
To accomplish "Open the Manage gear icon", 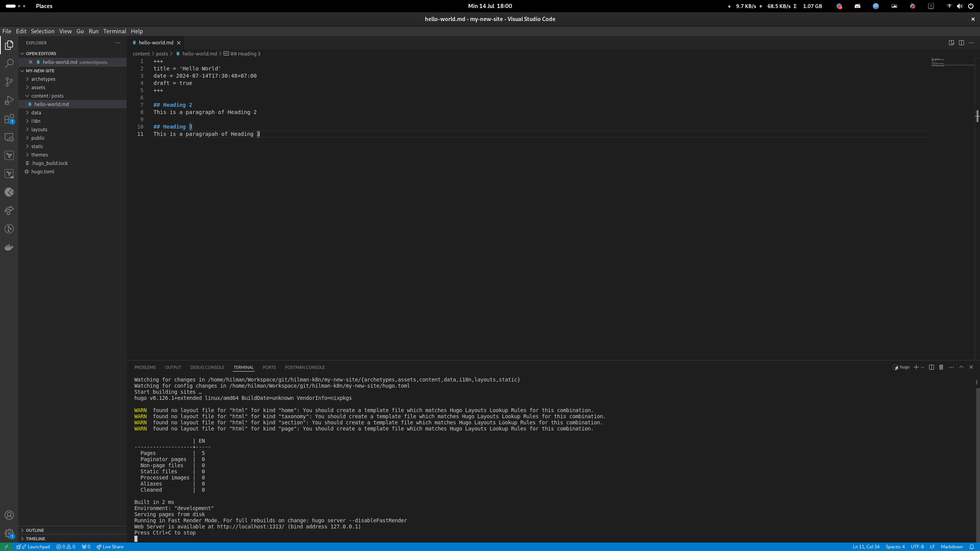I will pos(9,533).
